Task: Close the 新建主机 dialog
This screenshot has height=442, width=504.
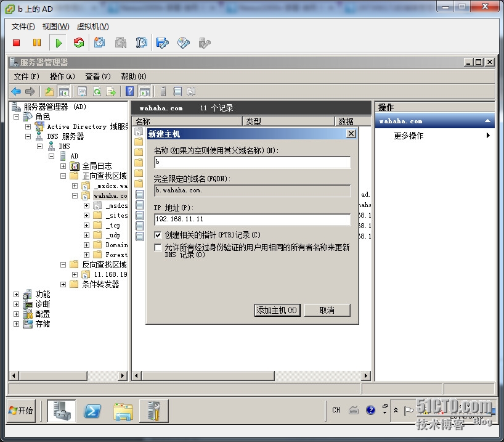Action: click(351, 134)
